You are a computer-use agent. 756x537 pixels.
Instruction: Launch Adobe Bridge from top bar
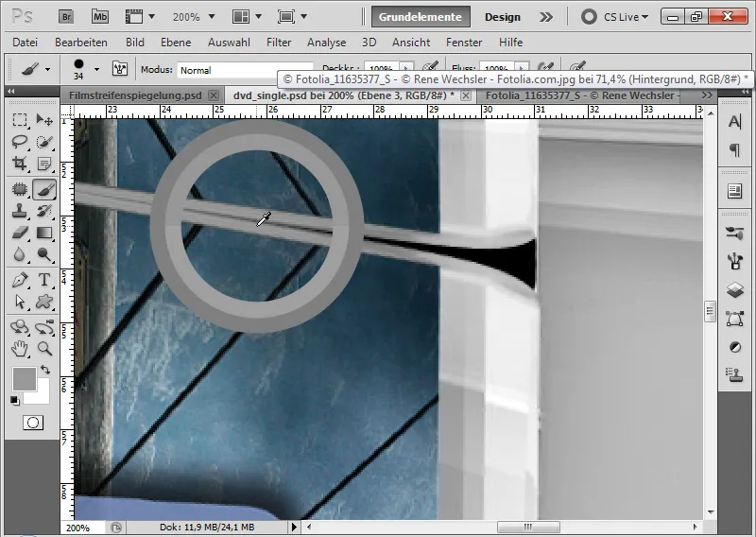tap(66, 17)
